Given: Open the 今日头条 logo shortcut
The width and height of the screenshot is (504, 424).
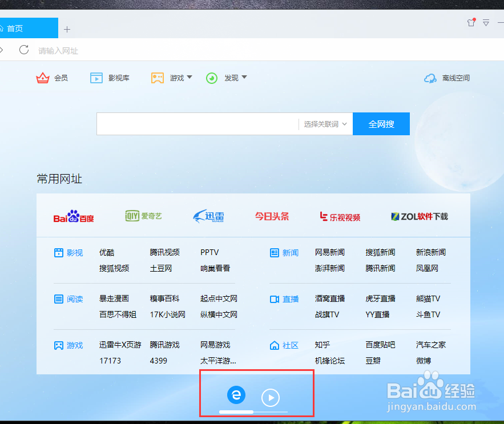Looking at the screenshot, I should (x=272, y=216).
